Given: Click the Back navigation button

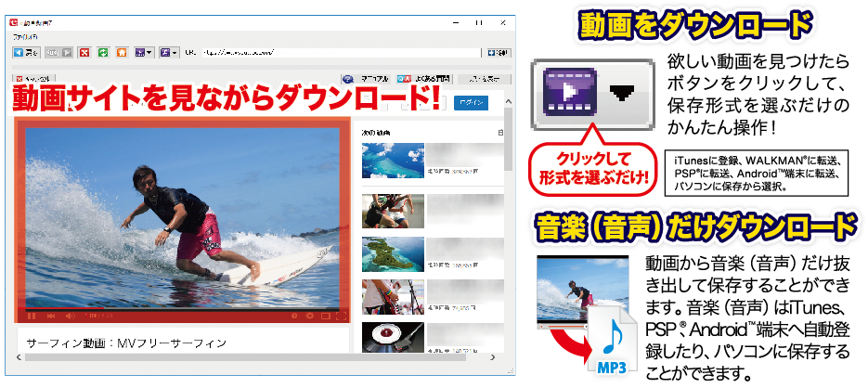Looking at the screenshot, I should pos(25,53).
